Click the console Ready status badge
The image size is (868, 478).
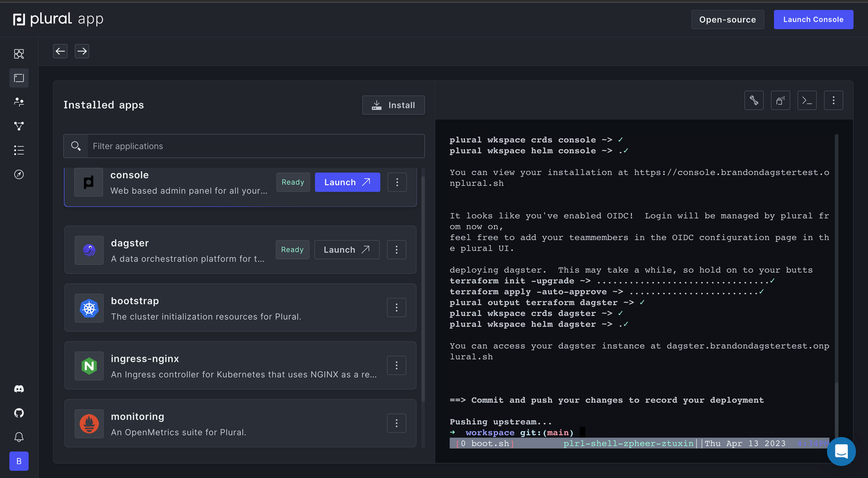pos(293,182)
